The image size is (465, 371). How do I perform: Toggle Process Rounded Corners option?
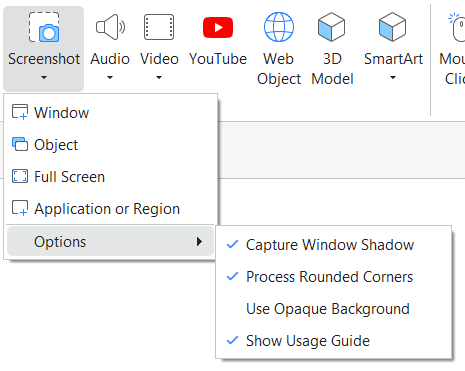coord(334,277)
